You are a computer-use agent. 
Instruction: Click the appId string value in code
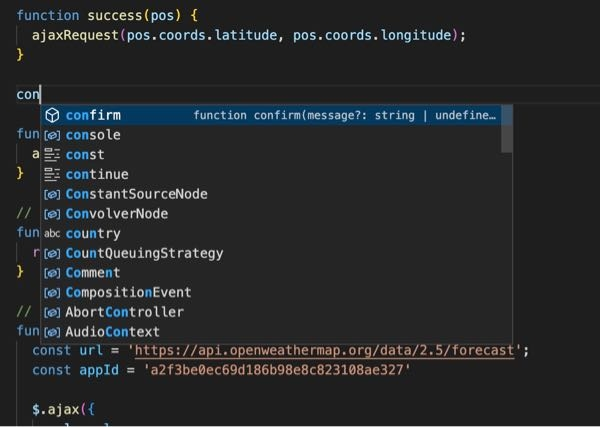click(x=277, y=370)
